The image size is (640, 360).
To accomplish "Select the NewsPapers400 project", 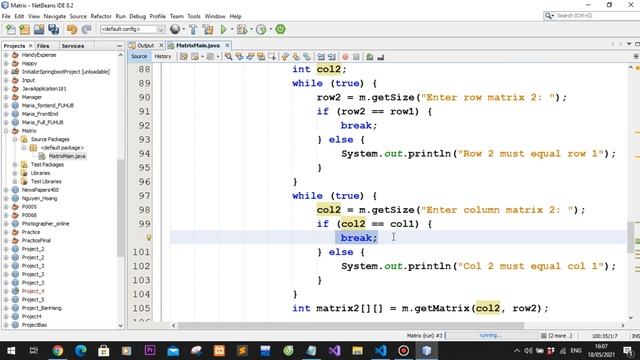I will tap(40, 190).
